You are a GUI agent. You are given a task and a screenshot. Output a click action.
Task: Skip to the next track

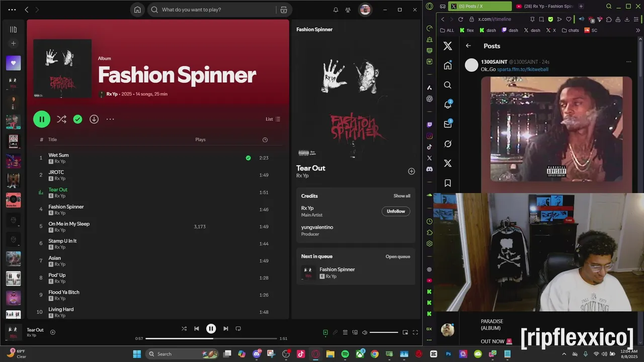(x=225, y=329)
